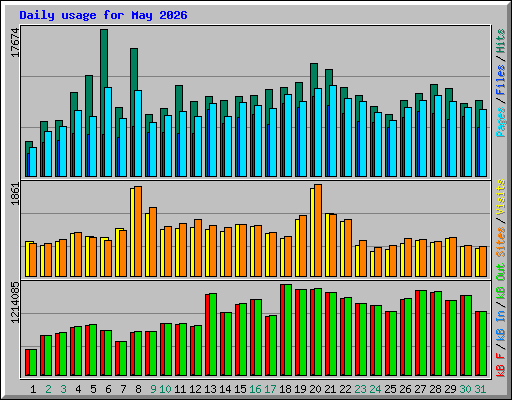Click day label 18 on x-axis
This screenshot has height=400, width=512.
[285, 389]
